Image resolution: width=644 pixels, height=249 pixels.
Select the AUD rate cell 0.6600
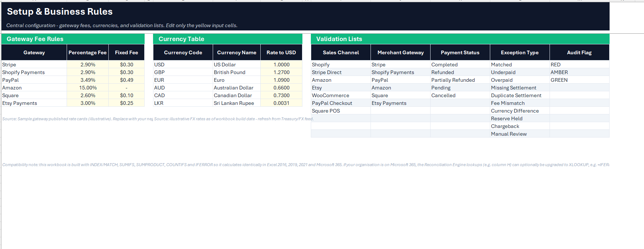pyautogui.click(x=281, y=88)
